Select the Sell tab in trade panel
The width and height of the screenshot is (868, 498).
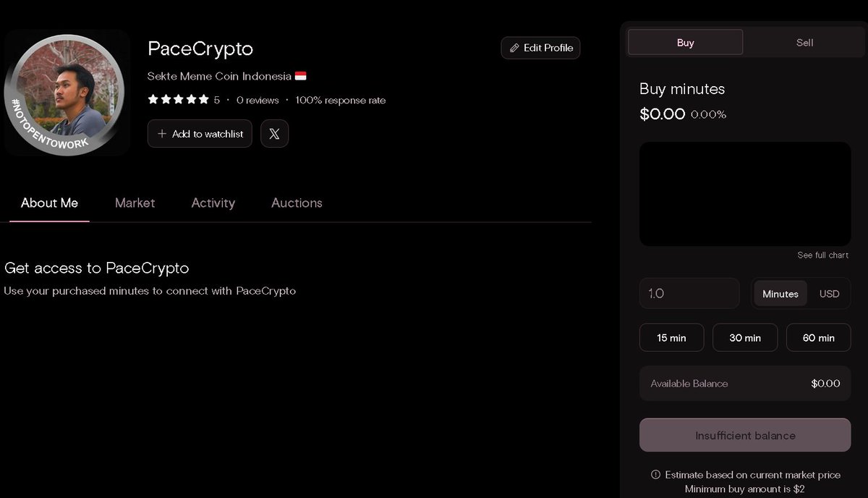804,43
